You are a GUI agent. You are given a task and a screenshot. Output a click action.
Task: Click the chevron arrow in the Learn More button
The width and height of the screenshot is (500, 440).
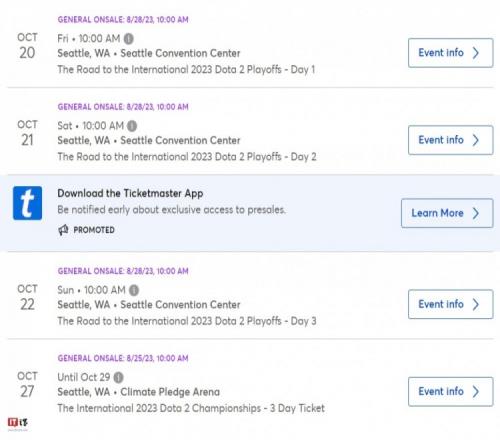click(476, 213)
